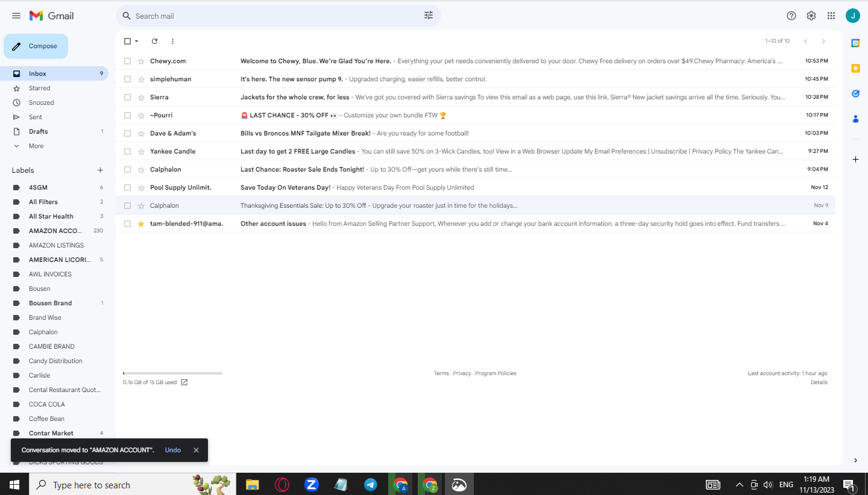Open storage management link icon

[184, 382]
